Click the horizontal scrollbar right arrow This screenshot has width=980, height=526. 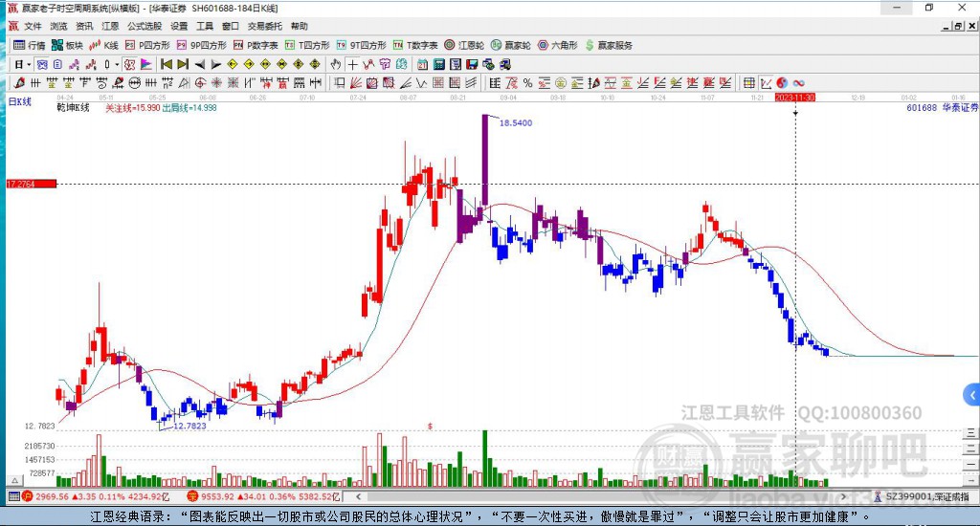(844, 496)
